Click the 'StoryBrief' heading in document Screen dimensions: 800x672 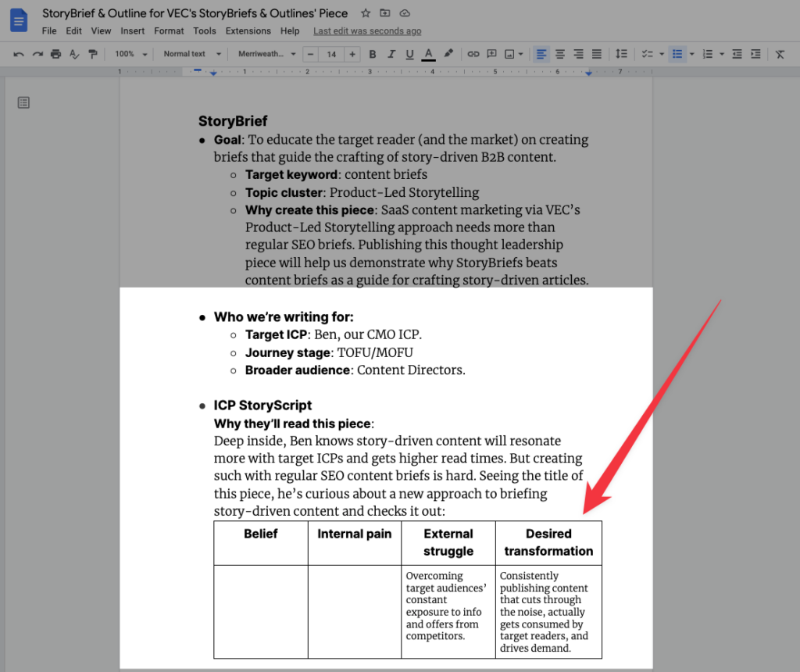233,121
